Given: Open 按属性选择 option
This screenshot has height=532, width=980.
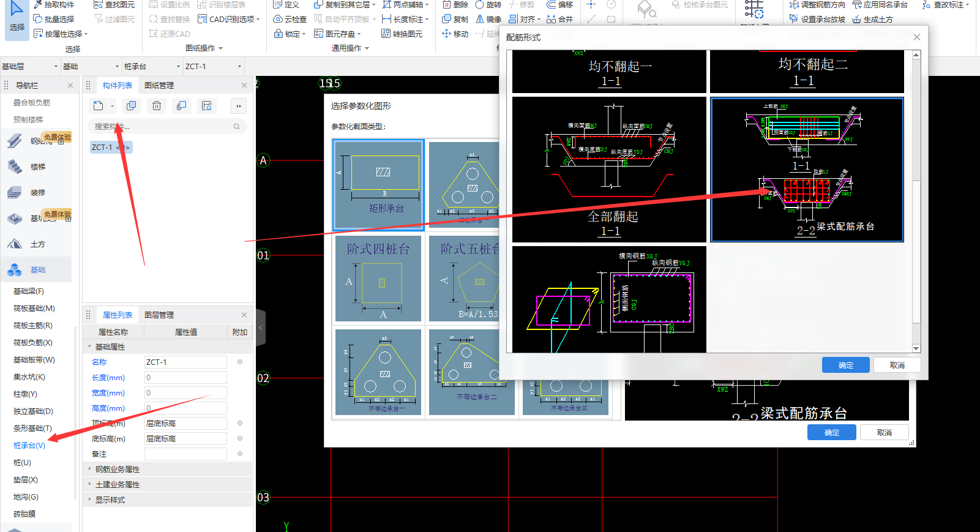Looking at the screenshot, I should [x=61, y=34].
